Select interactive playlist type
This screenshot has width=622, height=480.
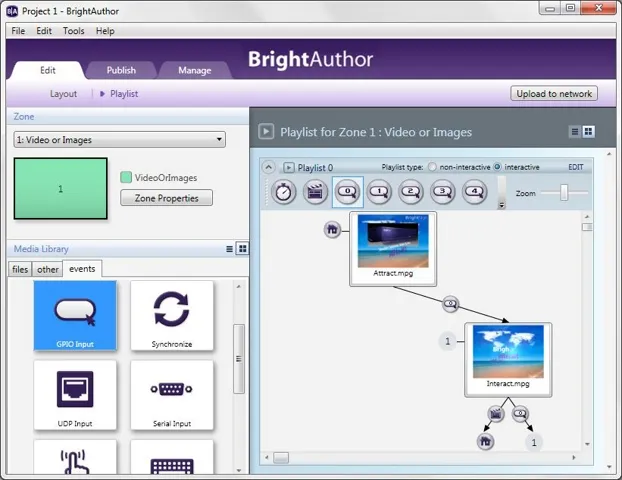[x=497, y=167]
